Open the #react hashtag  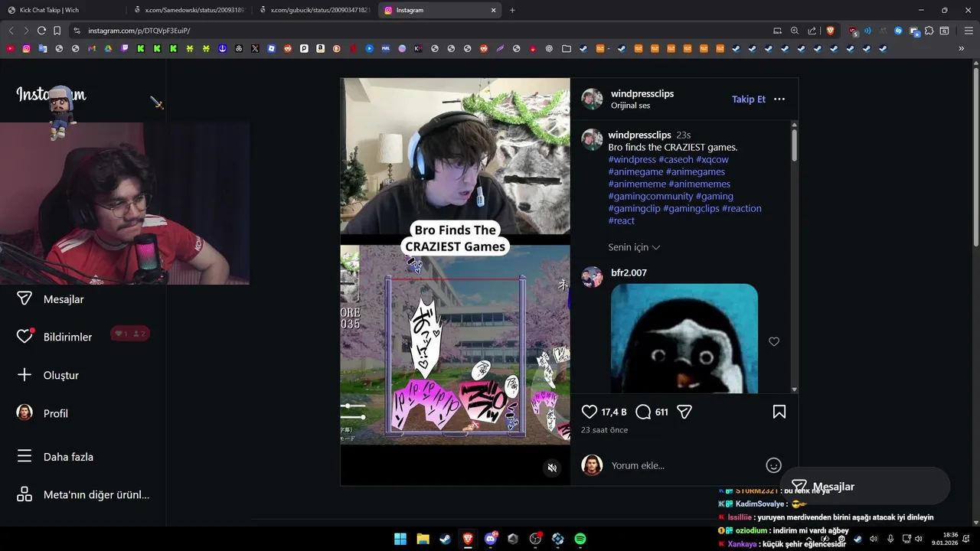pyautogui.click(x=622, y=220)
